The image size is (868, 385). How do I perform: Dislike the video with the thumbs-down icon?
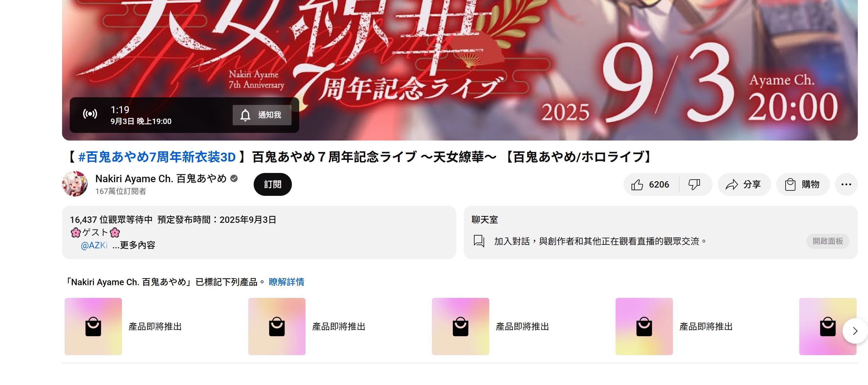pyautogui.click(x=695, y=184)
